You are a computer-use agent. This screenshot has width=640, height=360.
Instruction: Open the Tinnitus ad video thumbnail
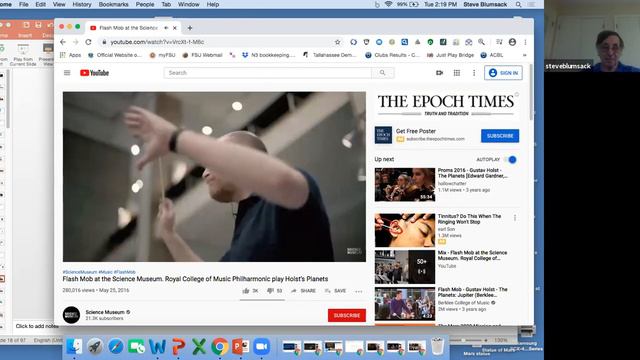[x=405, y=230]
